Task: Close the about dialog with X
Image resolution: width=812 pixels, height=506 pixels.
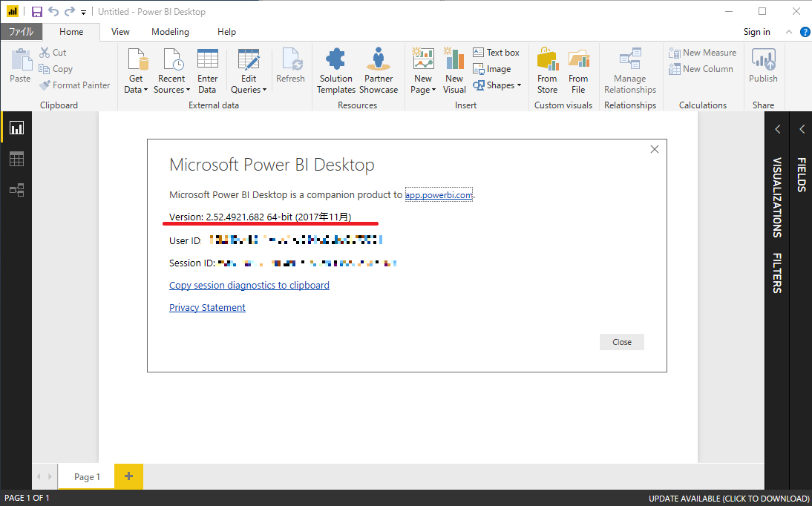Action: click(x=655, y=149)
